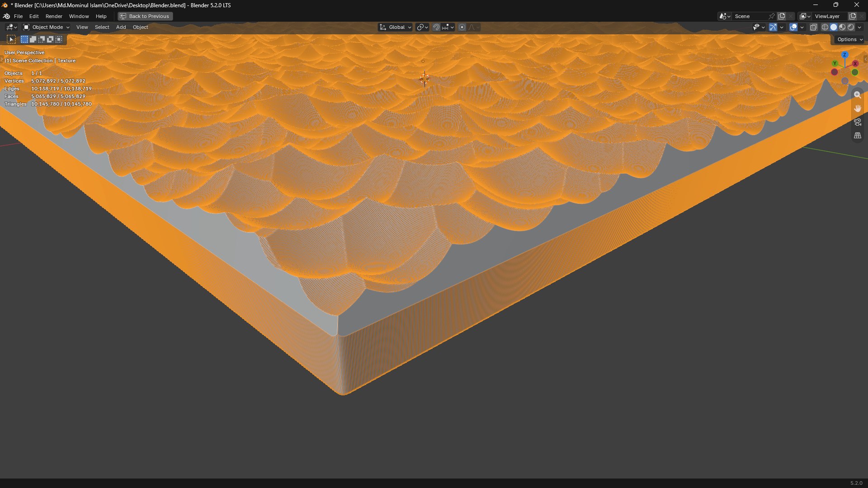The height and width of the screenshot is (488, 868).
Task: Toggle X-ray mode button
Action: pyautogui.click(x=813, y=27)
